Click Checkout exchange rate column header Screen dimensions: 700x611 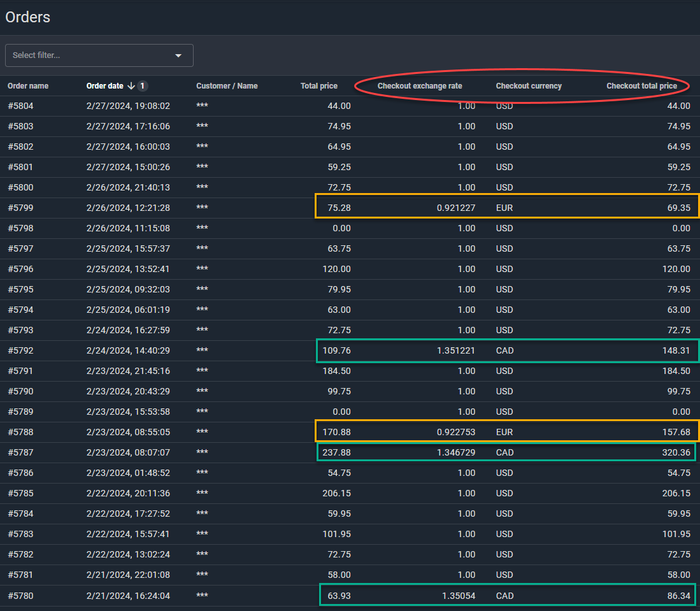[x=419, y=86]
